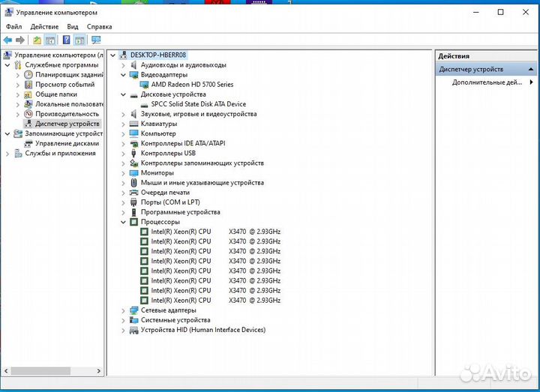Open Планировщик заданий in left tree
This screenshot has height=392, width=540.
(x=69, y=75)
